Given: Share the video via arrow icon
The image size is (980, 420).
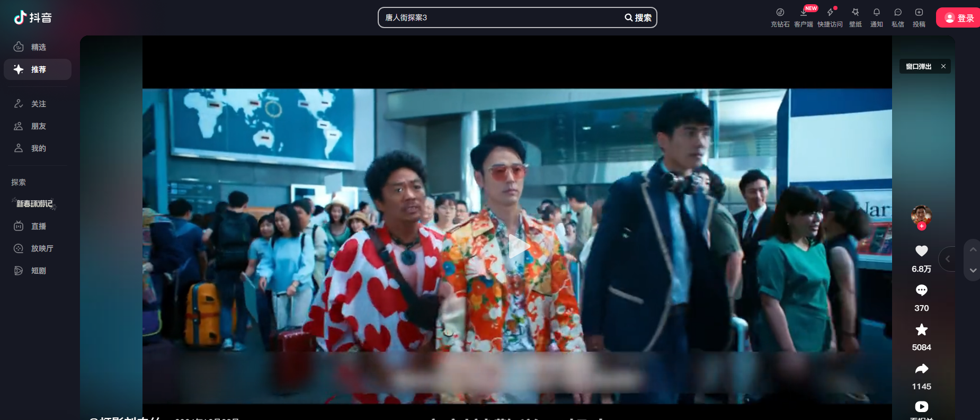Looking at the screenshot, I should click(x=922, y=369).
